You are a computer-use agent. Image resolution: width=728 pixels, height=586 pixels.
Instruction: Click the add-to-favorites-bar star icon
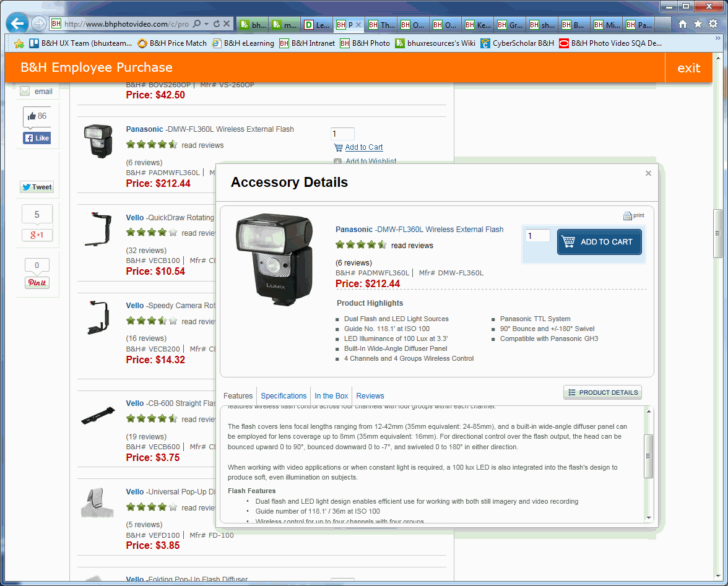click(19, 43)
